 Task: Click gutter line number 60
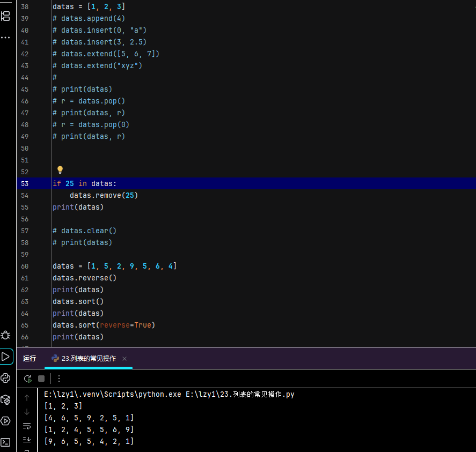[25, 266]
